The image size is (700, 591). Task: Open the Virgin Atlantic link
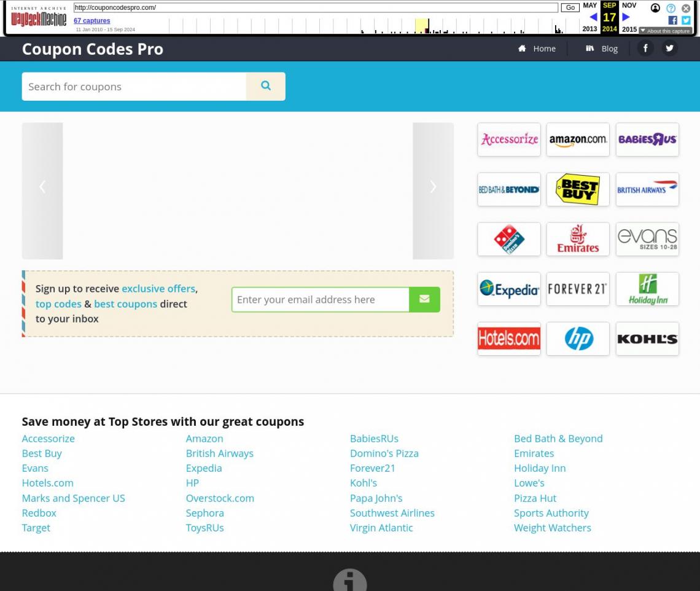click(381, 528)
